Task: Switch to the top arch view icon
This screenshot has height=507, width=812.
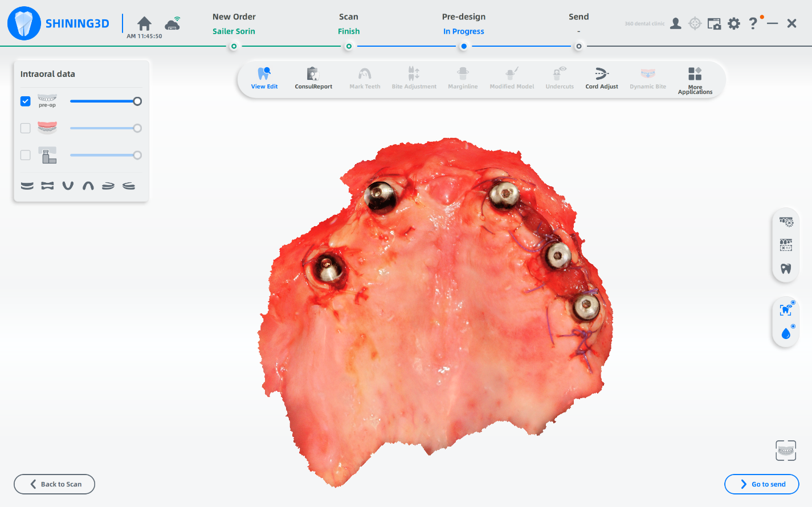Action: point(88,186)
